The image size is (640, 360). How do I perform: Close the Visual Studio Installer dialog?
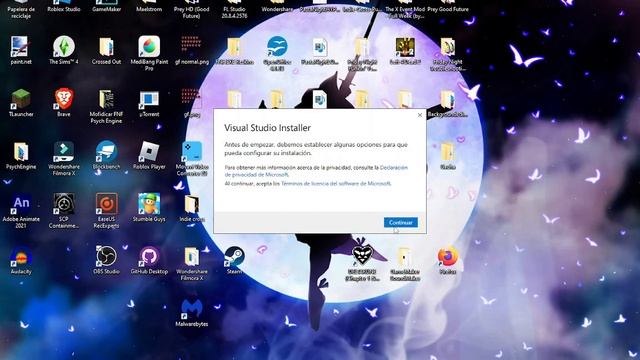coord(420,115)
